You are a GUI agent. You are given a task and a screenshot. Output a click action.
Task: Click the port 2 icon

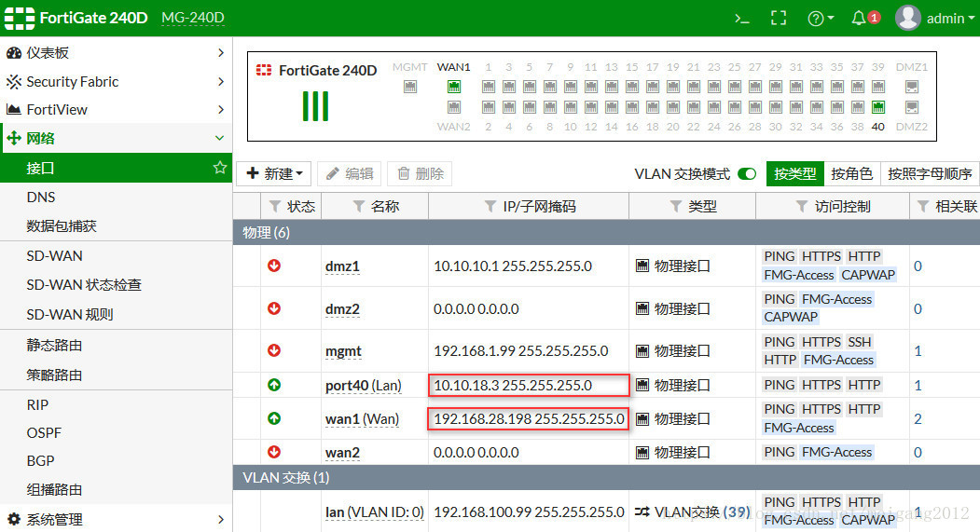coord(488,107)
